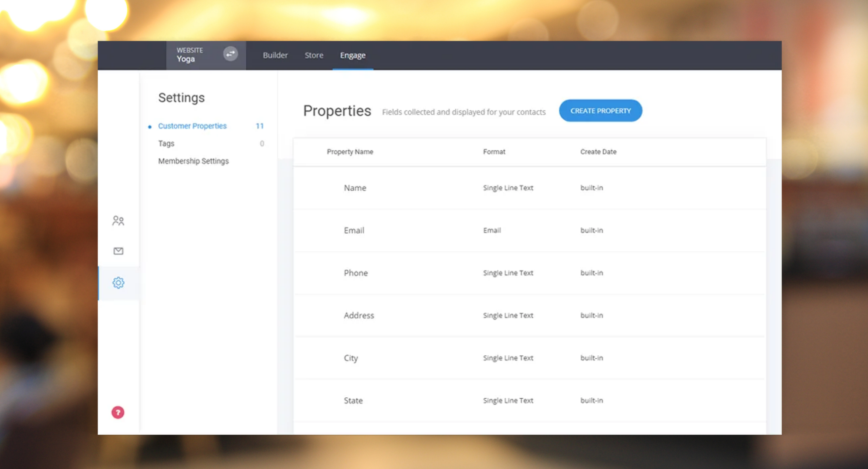Switch to the Builder tab
This screenshot has width=868, height=469.
[x=275, y=55]
